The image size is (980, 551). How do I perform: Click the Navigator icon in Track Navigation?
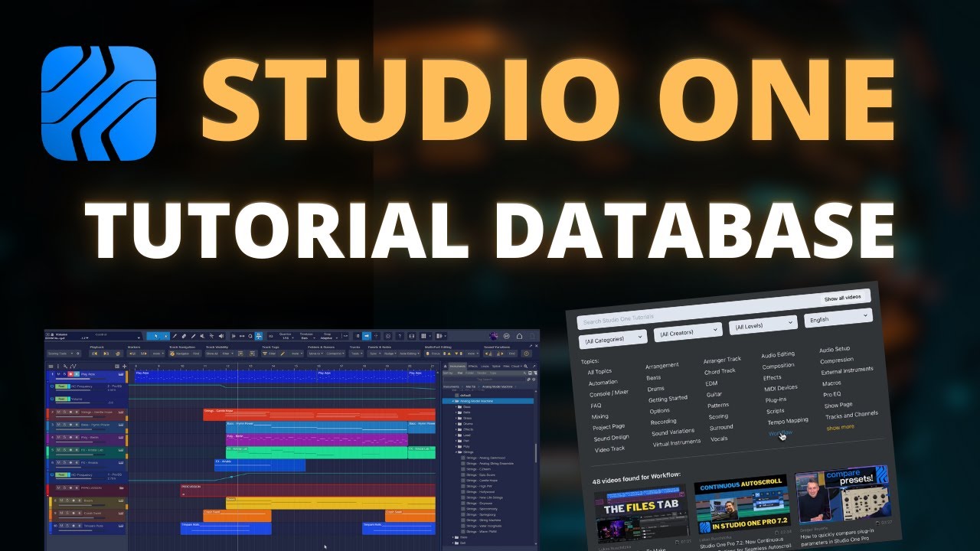172,354
